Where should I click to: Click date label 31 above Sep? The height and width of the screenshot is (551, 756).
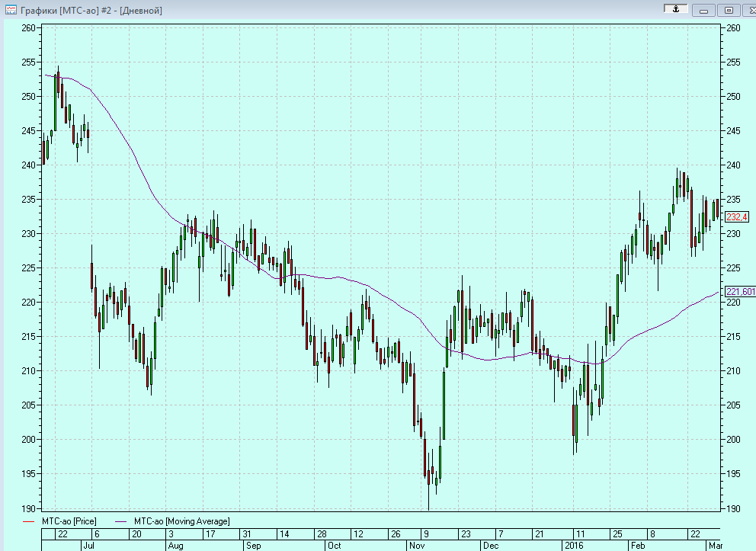247,534
